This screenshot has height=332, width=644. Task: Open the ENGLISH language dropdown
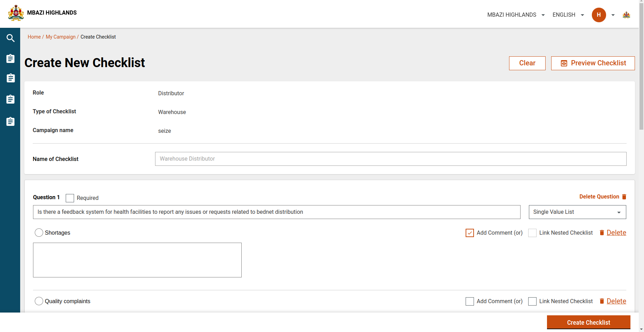tap(568, 15)
